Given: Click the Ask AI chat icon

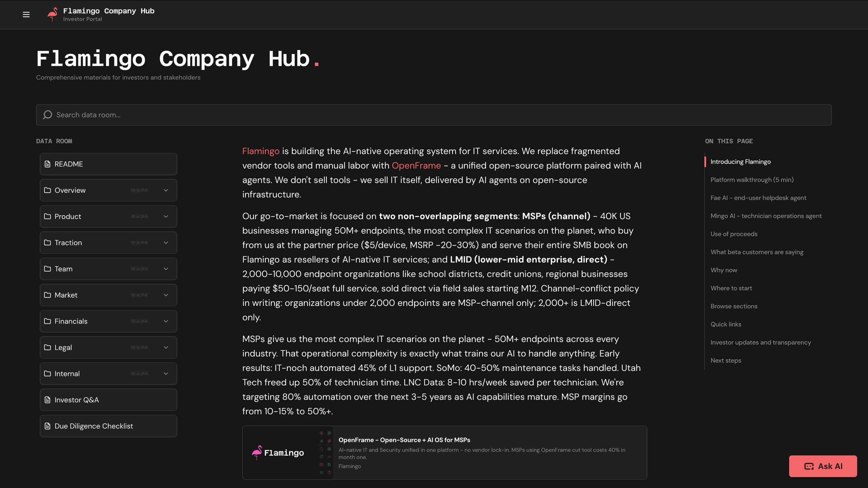Looking at the screenshot, I should click(809, 466).
